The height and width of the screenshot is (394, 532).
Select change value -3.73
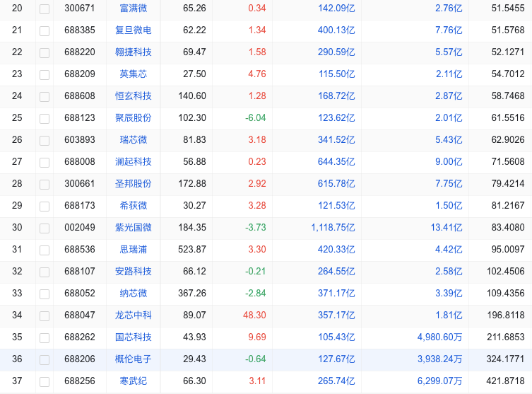click(x=256, y=227)
